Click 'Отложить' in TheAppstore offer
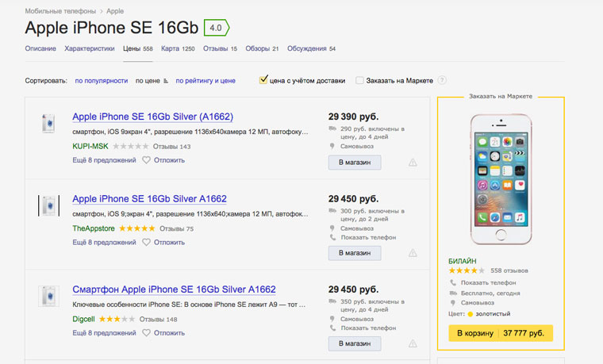Image resolution: width=603 pixels, height=364 pixels. pos(169,242)
